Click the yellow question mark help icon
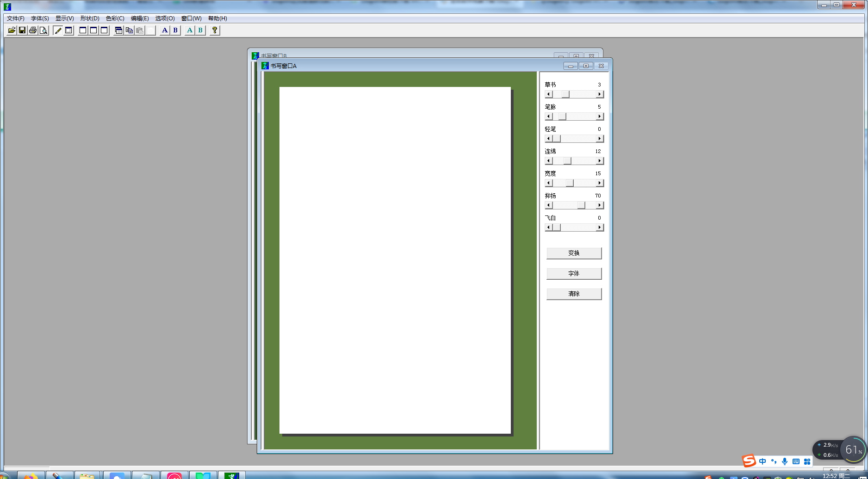 [x=215, y=31]
